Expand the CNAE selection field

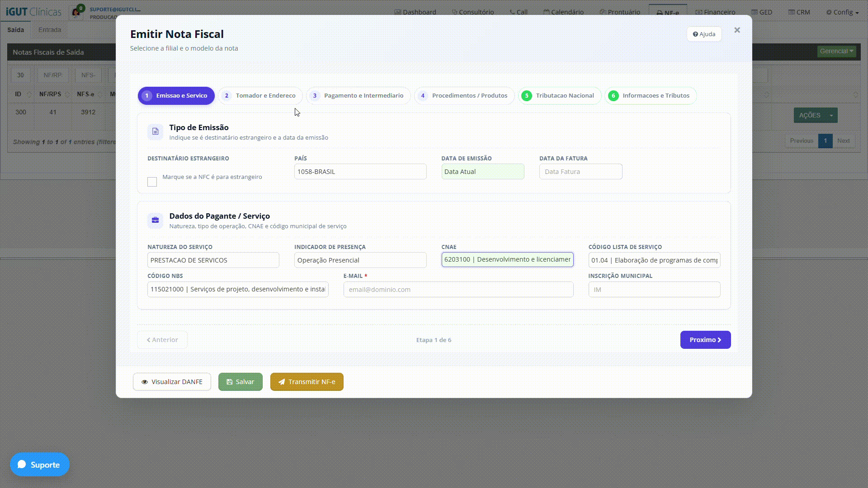(x=507, y=260)
